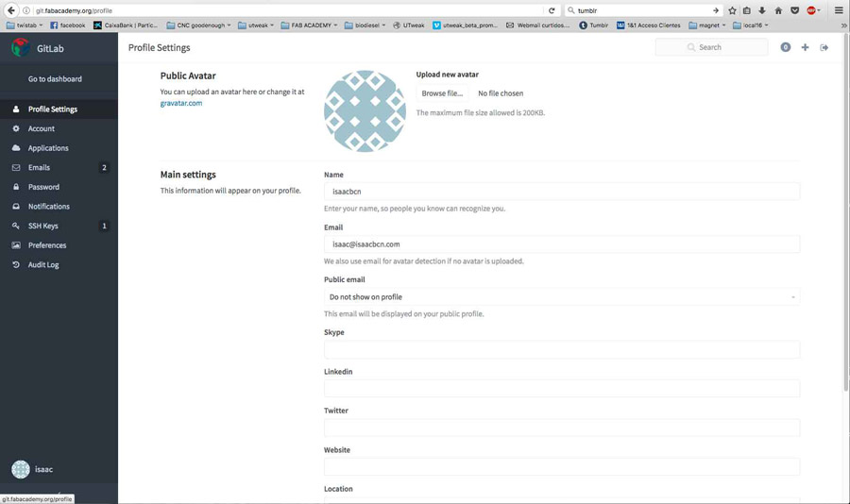The height and width of the screenshot is (504, 850).
Task: Click the GitLab logo in the sidebar
Action: click(21, 47)
